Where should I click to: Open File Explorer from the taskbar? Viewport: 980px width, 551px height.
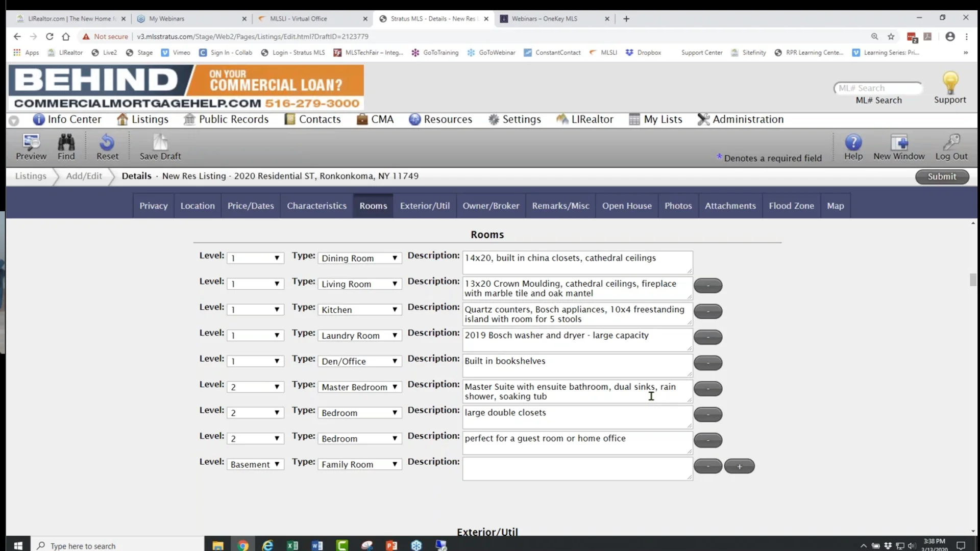(218, 545)
